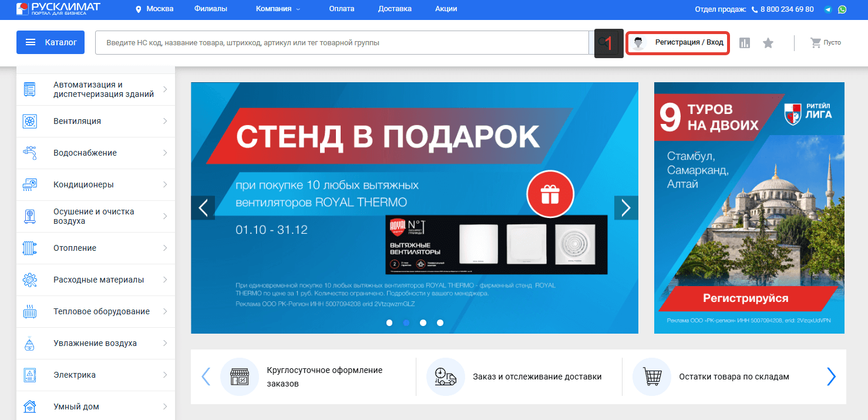Screen dimensions: 868x420
Task: Click the Осушение и очистка воздуха icon
Action: click(29, 216)
